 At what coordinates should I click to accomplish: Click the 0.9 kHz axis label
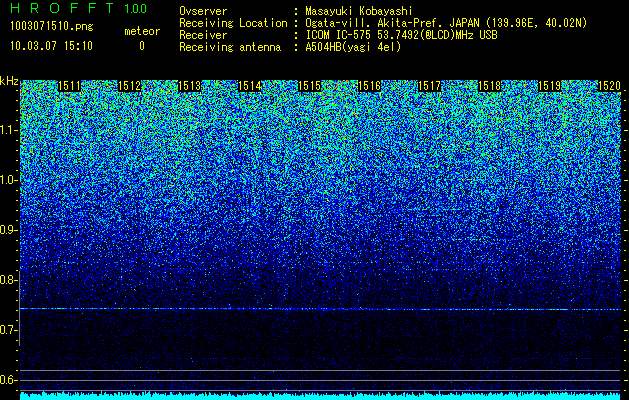tap(8, 230)
